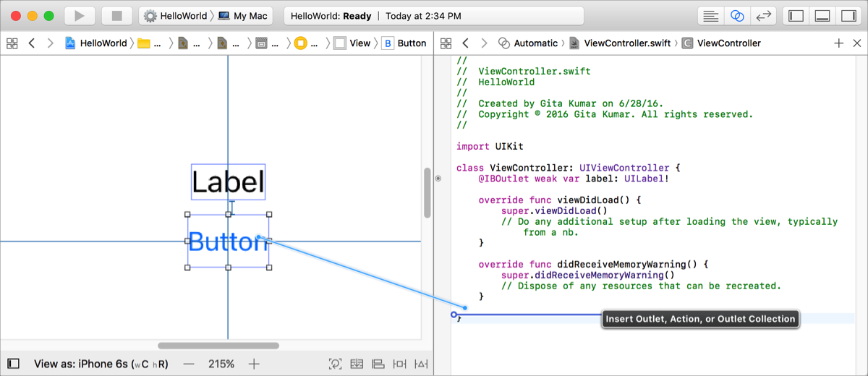Toggle the Navigator panel visibility
The height and width of the screenshot is (376, 868).
pyautogui.click(x=796, y=16)
